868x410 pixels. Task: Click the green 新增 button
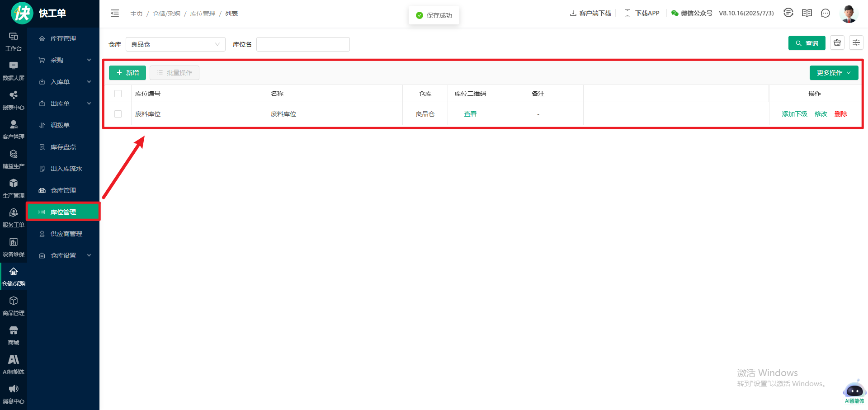pyautogui.click(x=127, y=73)
